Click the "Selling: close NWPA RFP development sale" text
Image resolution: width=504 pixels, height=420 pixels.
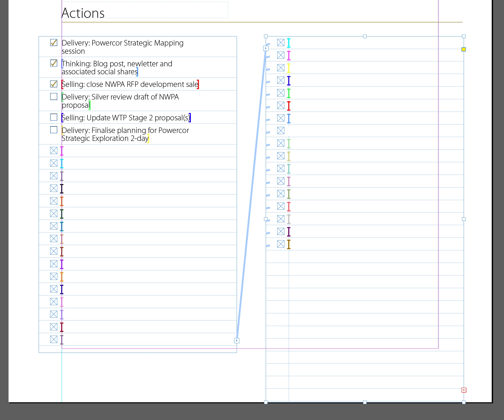tap(130, 84)
